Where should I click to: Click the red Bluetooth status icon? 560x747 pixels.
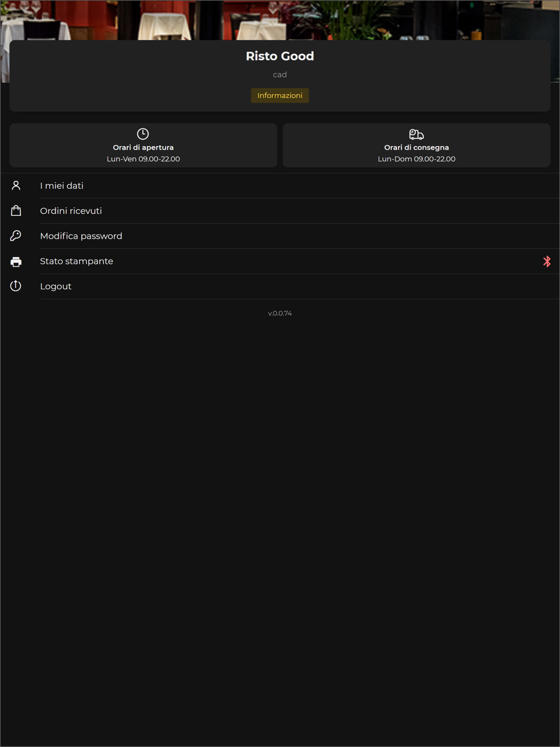click(x=547, y=262)
